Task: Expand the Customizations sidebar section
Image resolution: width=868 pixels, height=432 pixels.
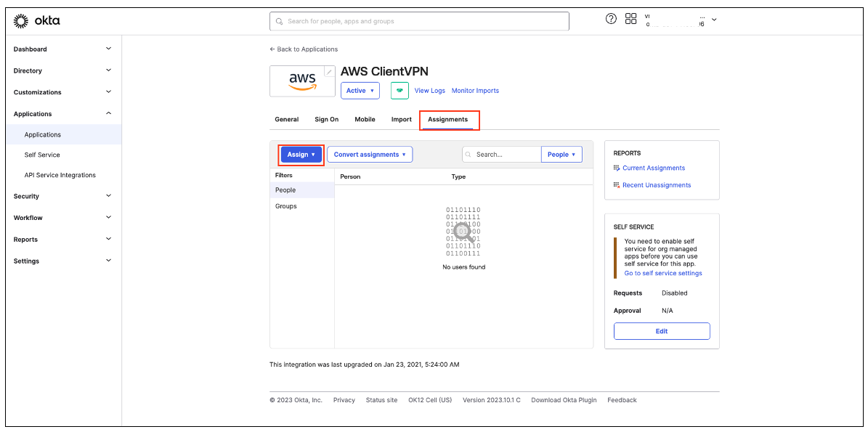Action: click(x=108, y=91)
